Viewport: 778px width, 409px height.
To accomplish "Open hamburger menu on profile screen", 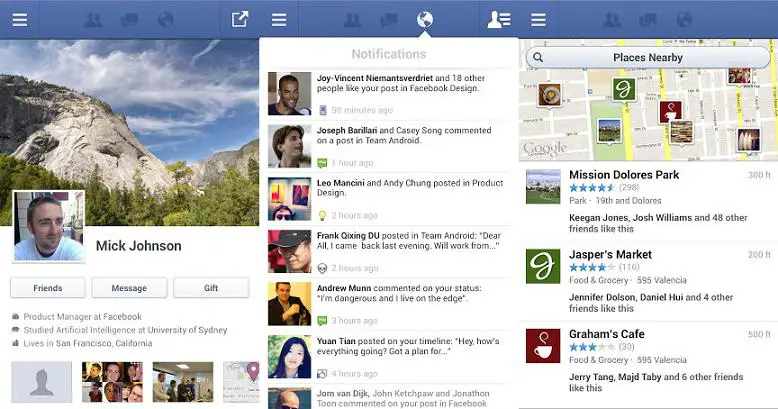I will point(20,20).
